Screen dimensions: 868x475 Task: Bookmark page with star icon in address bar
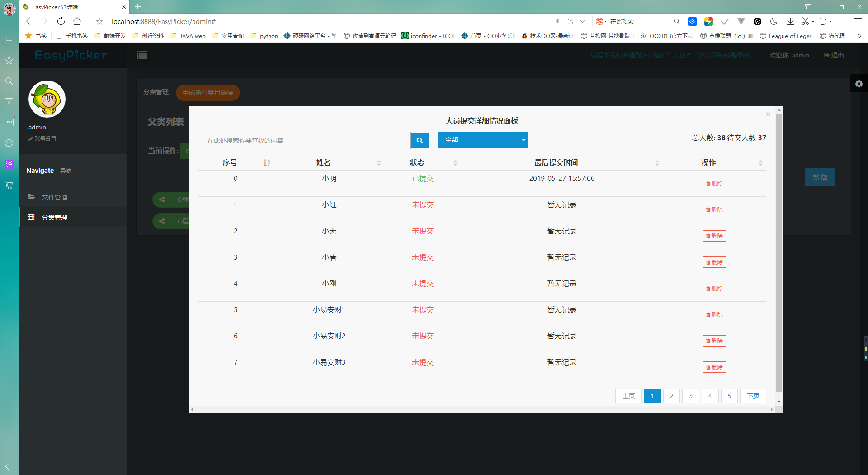tap(99, 21)
